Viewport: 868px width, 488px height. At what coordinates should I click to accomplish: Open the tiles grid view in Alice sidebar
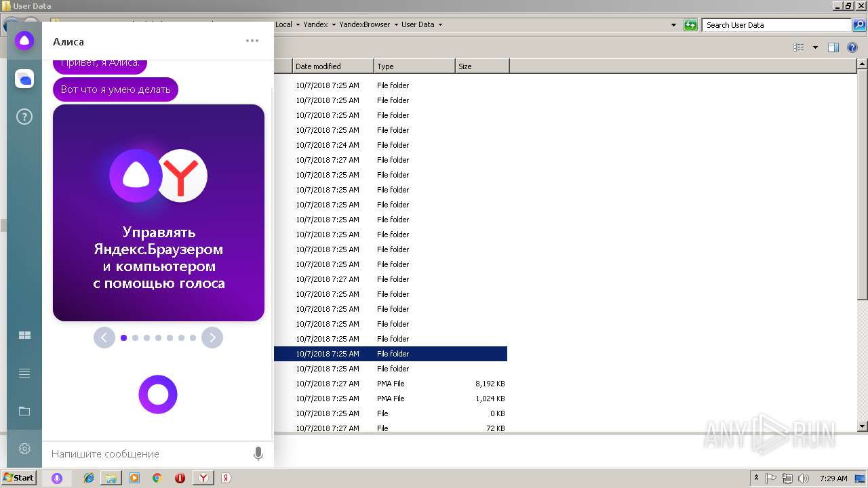pos(24,335)
